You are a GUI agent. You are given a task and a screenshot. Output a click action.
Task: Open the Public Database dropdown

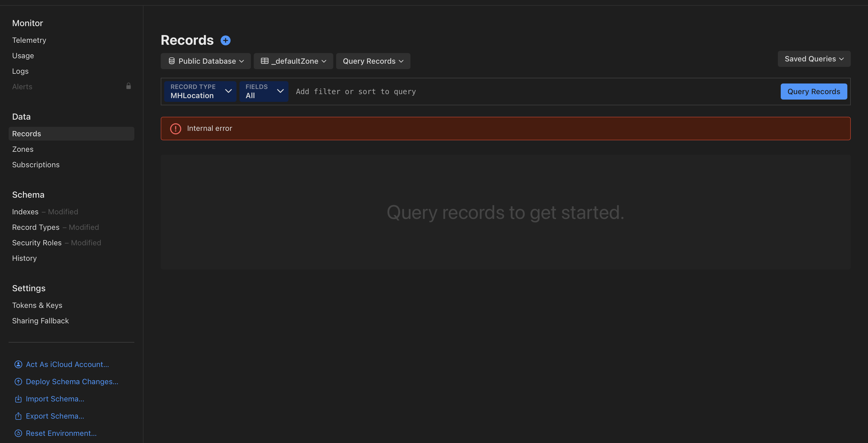[206, 61]
